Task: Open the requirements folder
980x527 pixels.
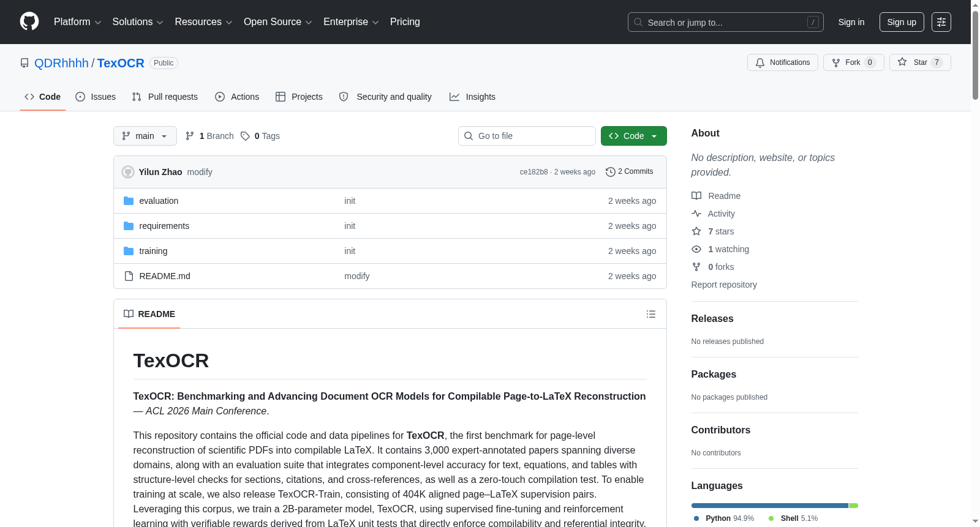Action: pos(164,226)
